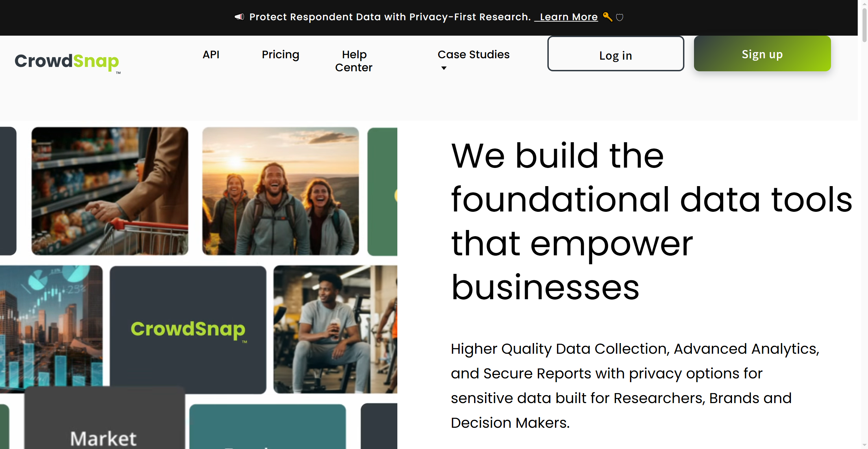Go to the Pricing page

pyautogui.click(x=281, y=54)
